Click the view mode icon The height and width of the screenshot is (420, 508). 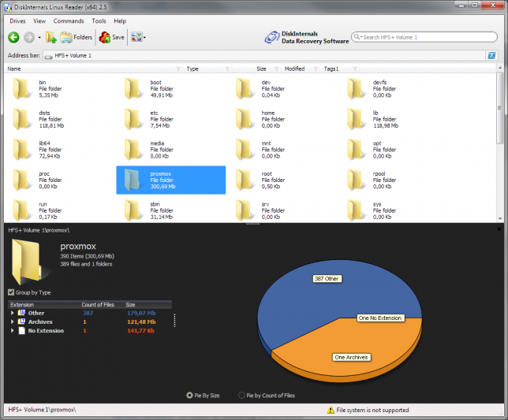(136, 37)
